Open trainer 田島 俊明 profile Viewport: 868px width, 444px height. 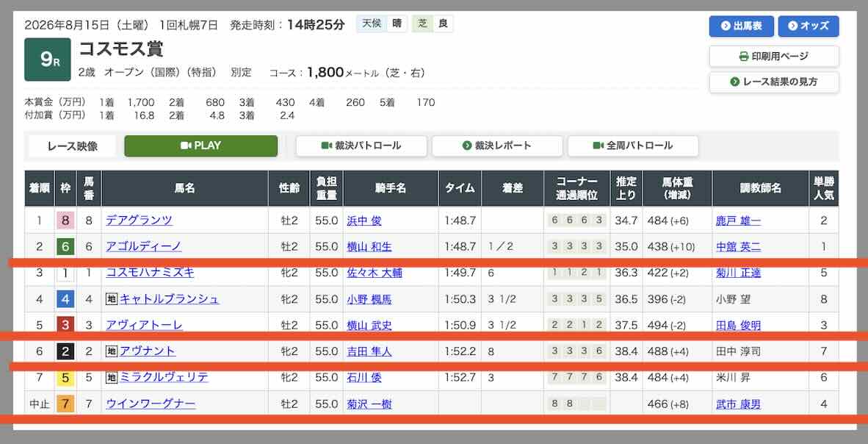click(x=739, y=326)
